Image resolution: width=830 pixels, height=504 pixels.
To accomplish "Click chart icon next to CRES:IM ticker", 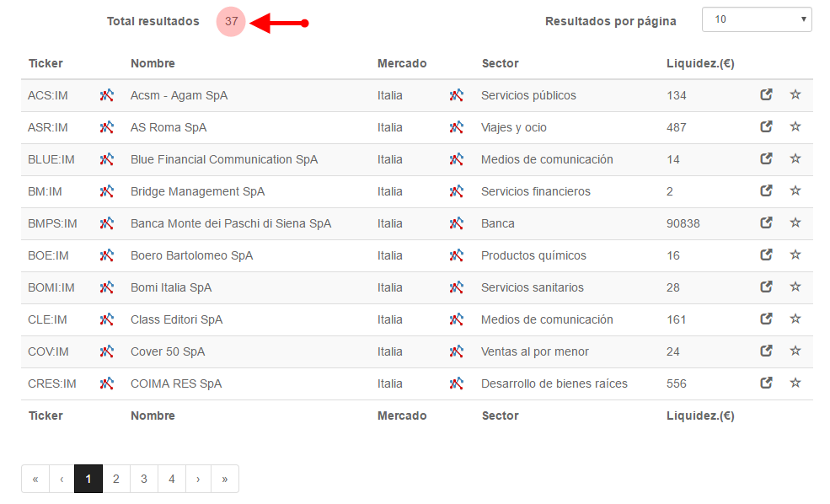I will (106, 383).
